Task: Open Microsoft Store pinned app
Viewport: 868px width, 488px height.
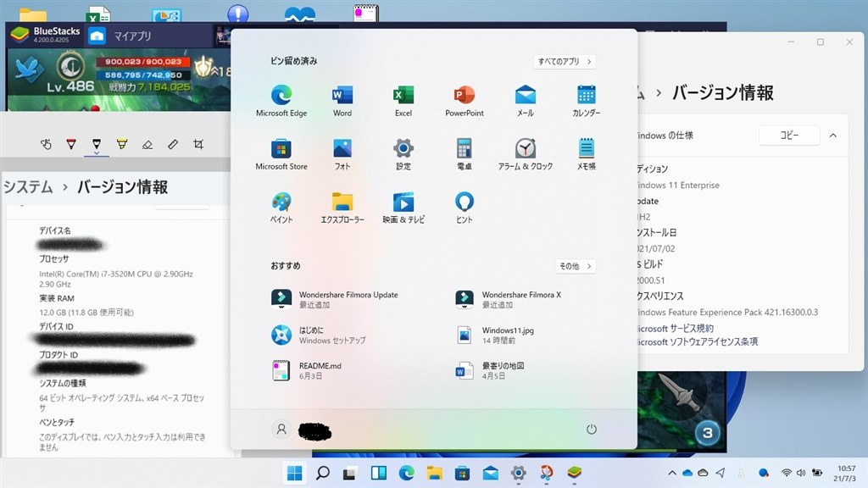Action: [x=281, y=154]
